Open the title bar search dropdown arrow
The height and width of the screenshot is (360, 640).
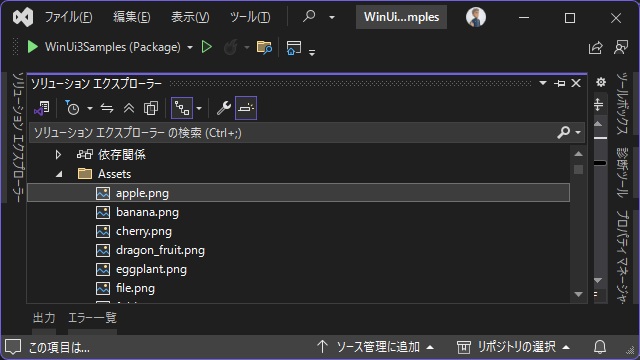pos(332,18)
